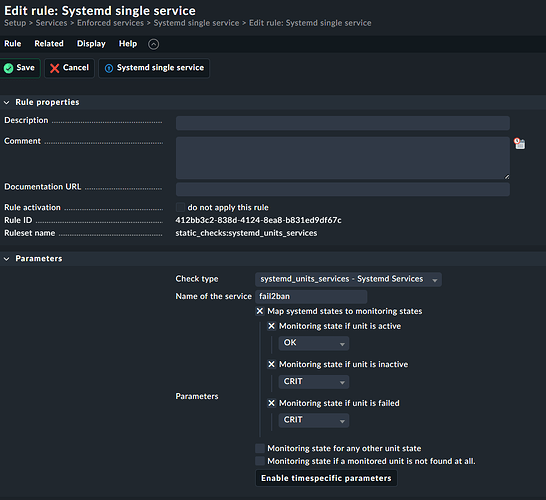Click the timestamp icon beside the Comment box
546x500 pixels.
pos(520,143)
